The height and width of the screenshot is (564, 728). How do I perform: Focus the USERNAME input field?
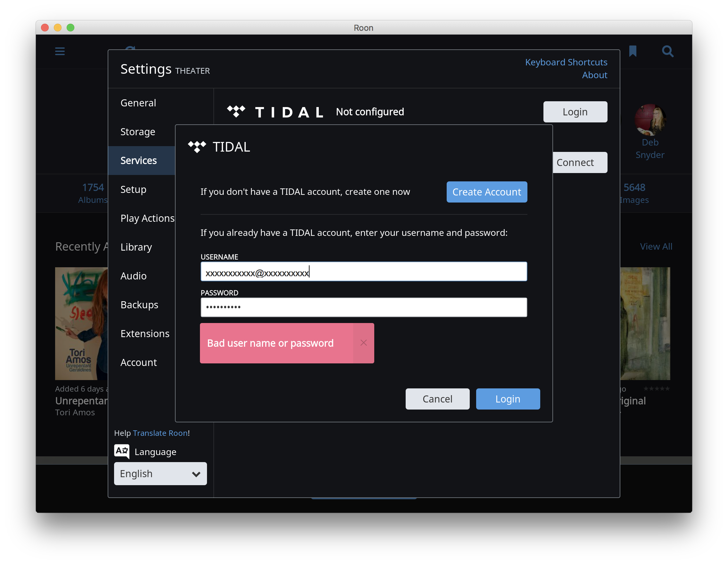pos(364,271)
